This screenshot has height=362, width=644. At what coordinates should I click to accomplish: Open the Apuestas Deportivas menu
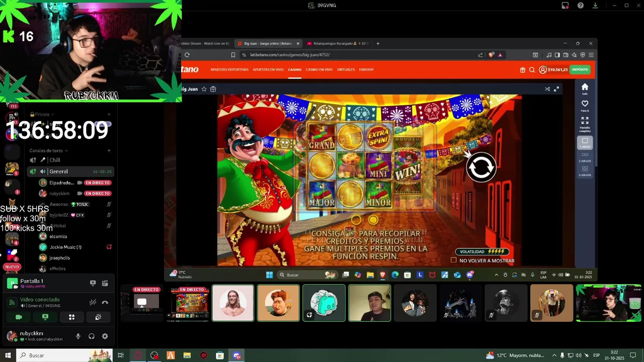[x=229, y=69]
